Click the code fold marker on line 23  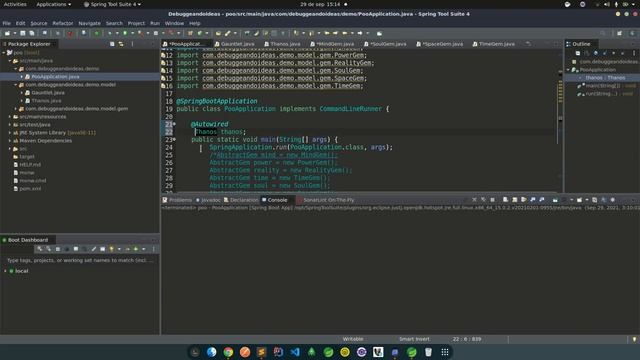[x=174, y=139]
